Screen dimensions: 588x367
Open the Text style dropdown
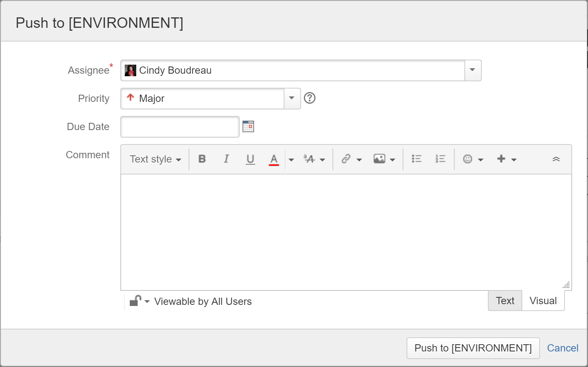coord(155,159)
